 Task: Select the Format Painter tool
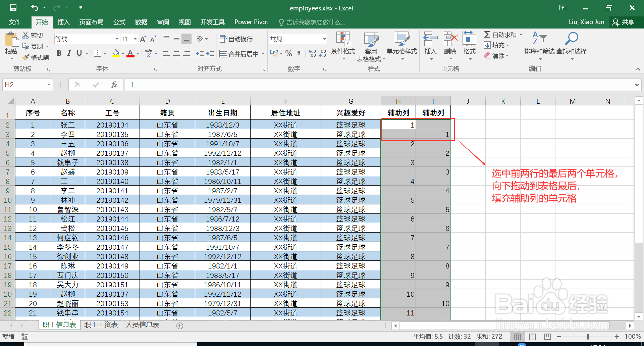36,57
